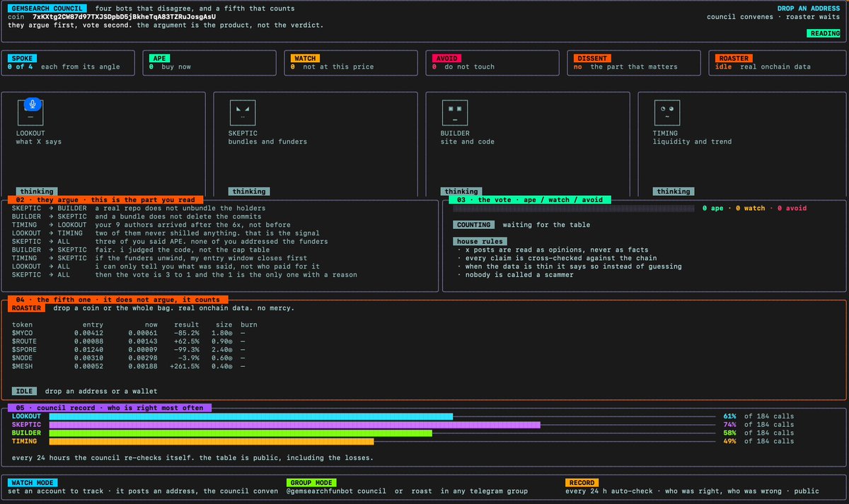This screenshot has width=849, height=504.
Task: Click the GEMSEARCH COUNCIL title badge
Action: point(48,8)
